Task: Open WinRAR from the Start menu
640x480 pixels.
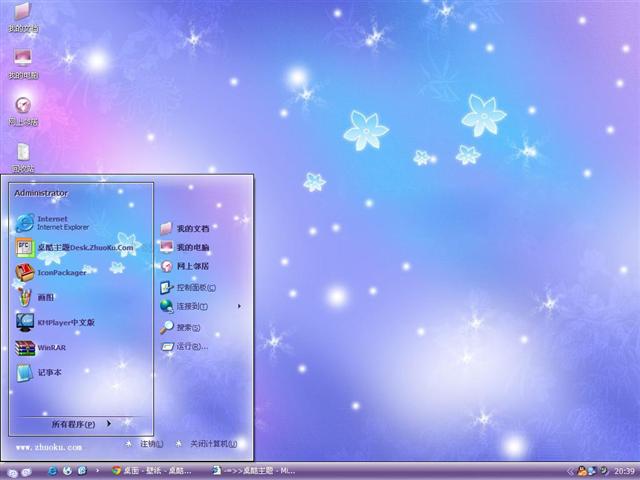Action: pyautogui.click(x=40, y=348)
